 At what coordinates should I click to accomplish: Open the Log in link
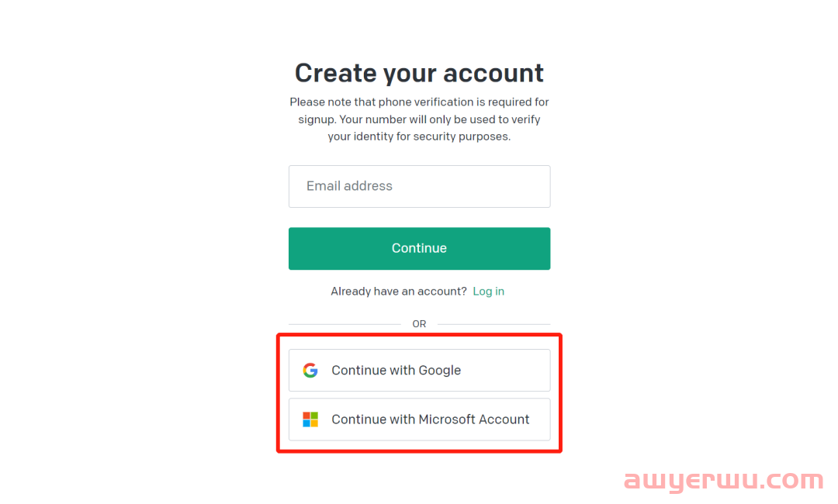coord(489,291)
